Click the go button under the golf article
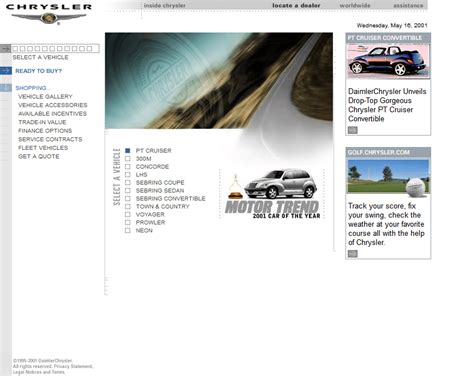This screenshot has height=376, width=474. [x=353, y=254]
